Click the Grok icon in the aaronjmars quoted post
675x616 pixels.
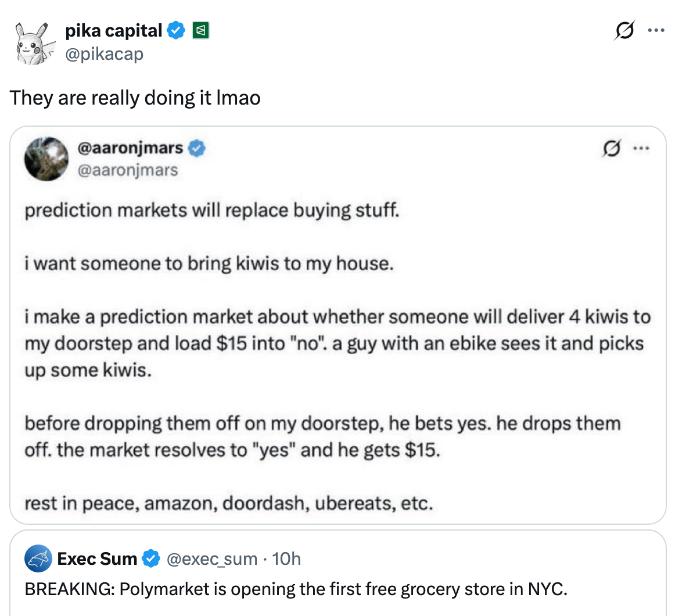(x=611, y=148)
